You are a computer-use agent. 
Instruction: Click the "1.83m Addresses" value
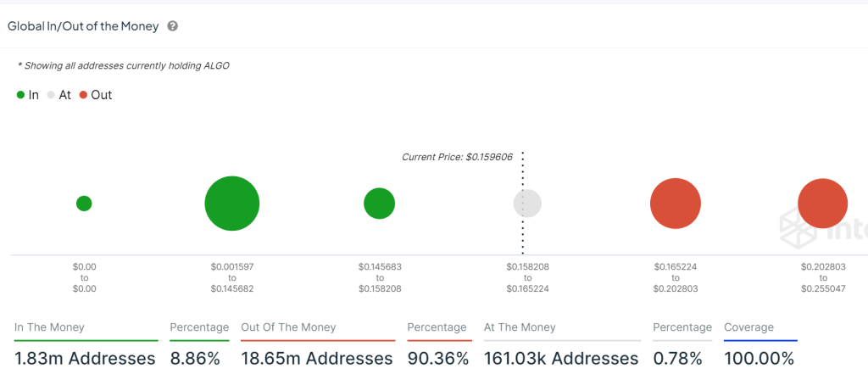pyautogui.click(x=85, y=359)
